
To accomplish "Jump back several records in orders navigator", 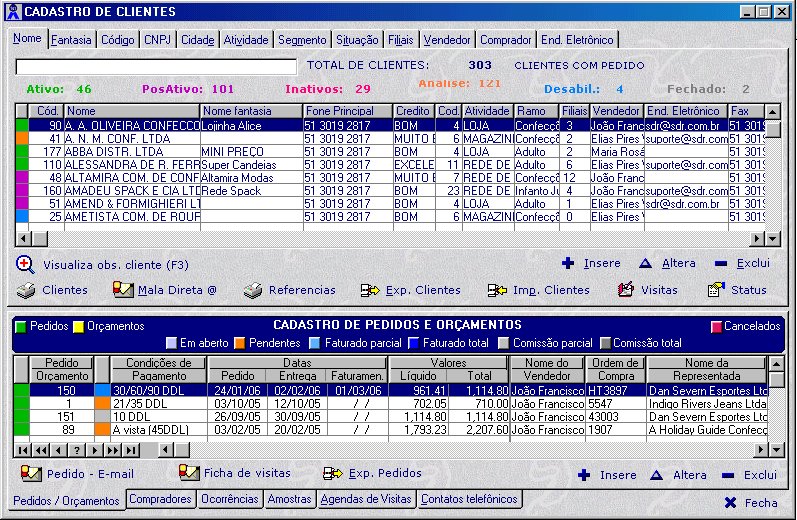I will point(41,450).
